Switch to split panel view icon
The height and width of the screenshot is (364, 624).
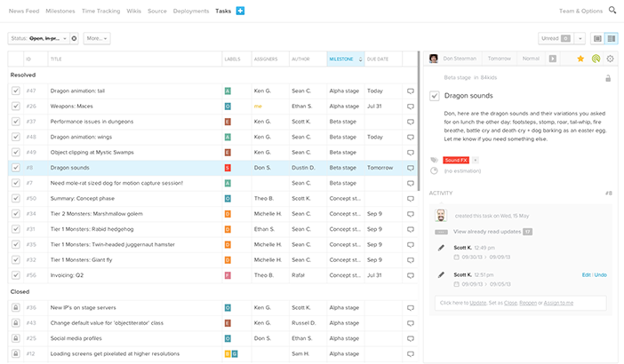[x=612, y=39]
